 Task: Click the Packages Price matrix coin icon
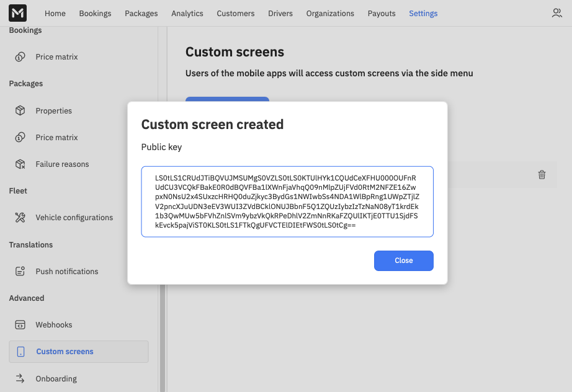pos(20,138)
